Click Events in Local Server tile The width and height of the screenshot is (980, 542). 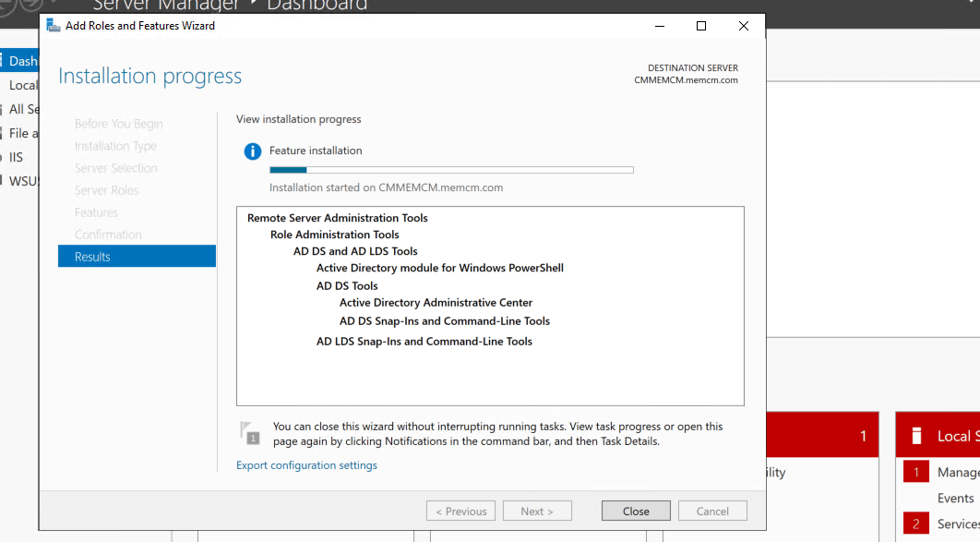coord(956,499)
